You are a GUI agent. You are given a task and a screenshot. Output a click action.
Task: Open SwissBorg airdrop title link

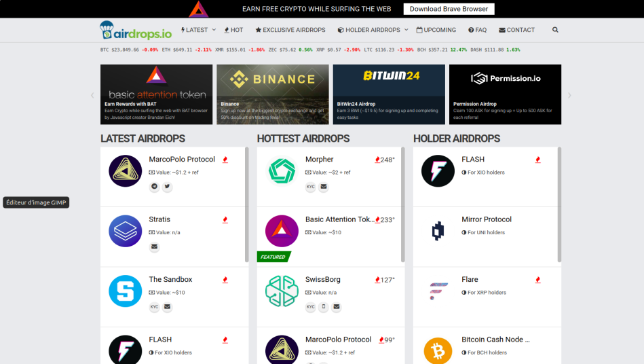(323, 279)
